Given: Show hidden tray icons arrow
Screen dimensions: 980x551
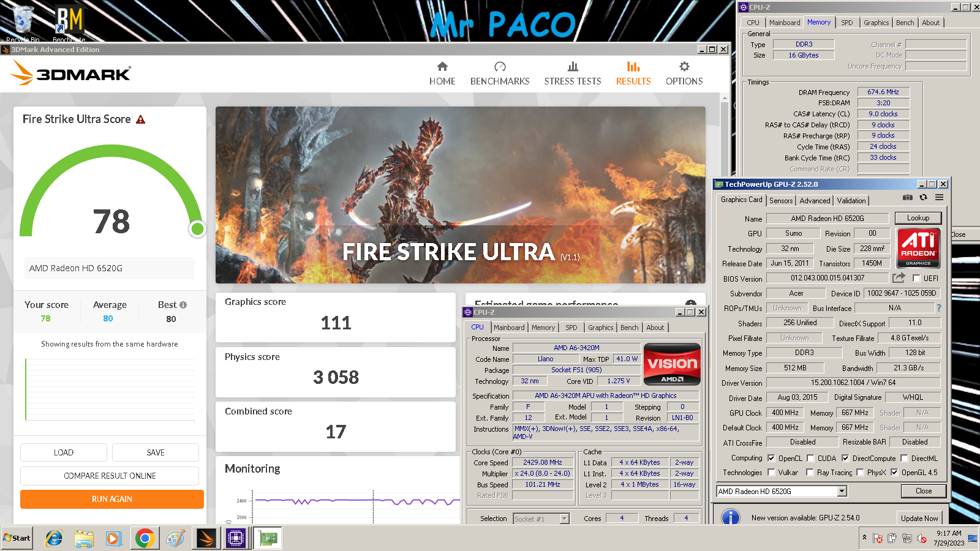Looking at the screenshot, I should (864, 538).
